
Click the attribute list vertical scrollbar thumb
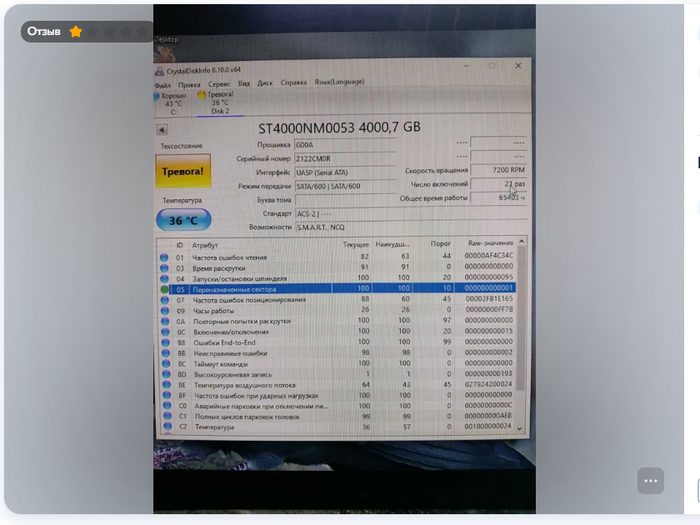[x=520, y=318]
